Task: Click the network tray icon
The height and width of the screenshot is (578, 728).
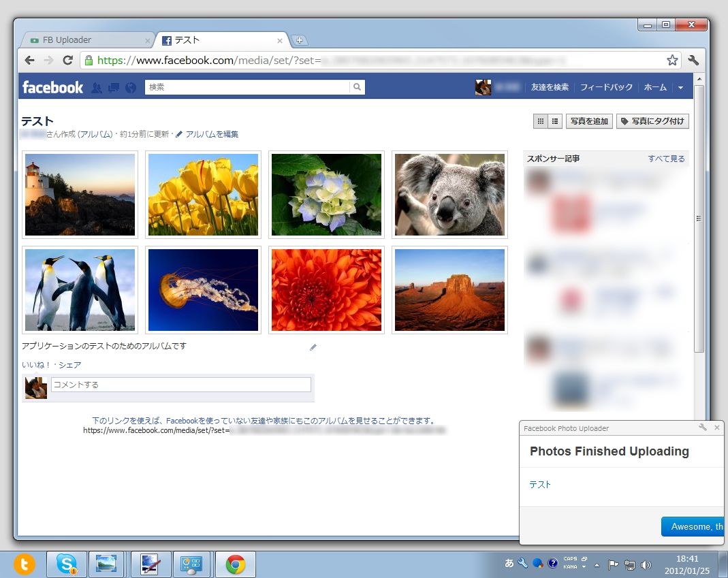Action: point(629,564)
